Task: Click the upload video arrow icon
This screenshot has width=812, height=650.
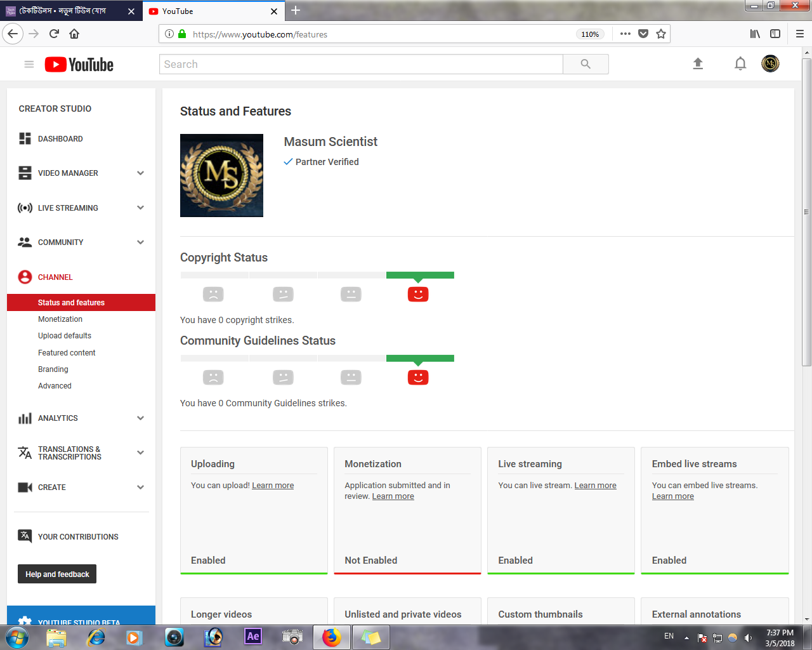Action: tap(698, 63)
